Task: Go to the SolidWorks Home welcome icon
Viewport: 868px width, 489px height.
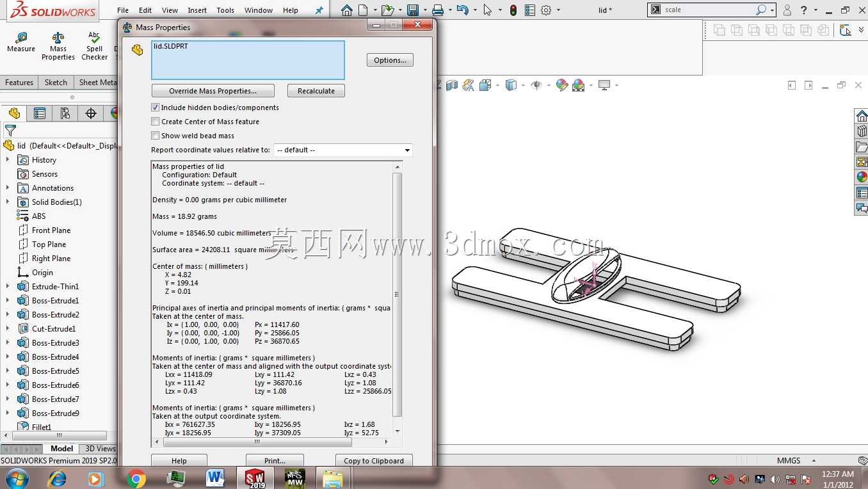Action: (346, 10)
